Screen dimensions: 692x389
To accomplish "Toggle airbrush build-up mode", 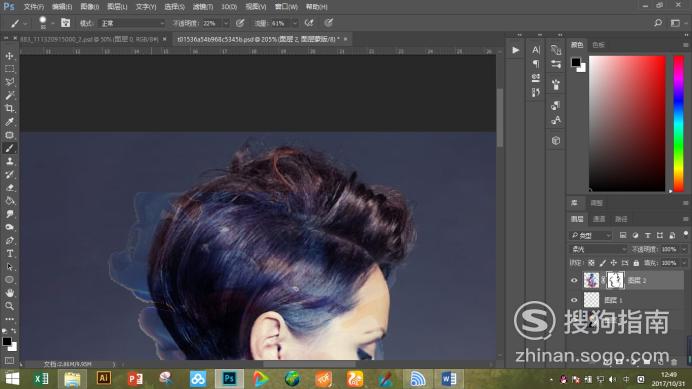I will click(x=309, y=23).
